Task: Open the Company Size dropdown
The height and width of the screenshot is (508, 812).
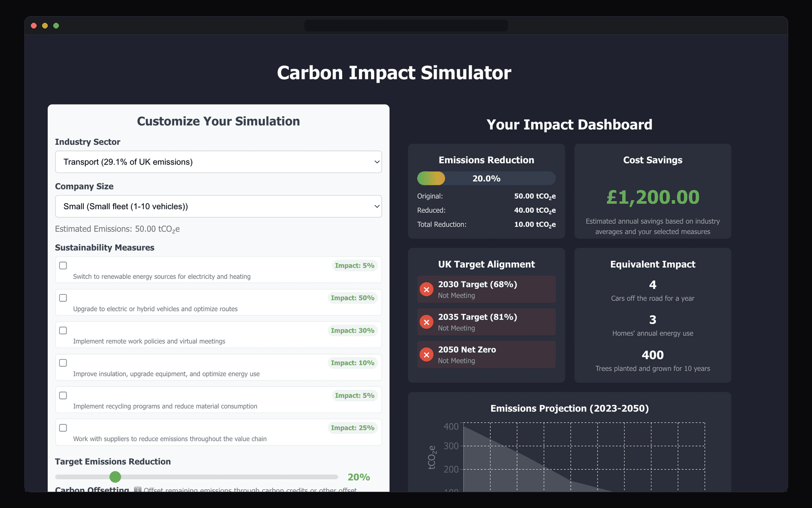Action: point(218,206)
